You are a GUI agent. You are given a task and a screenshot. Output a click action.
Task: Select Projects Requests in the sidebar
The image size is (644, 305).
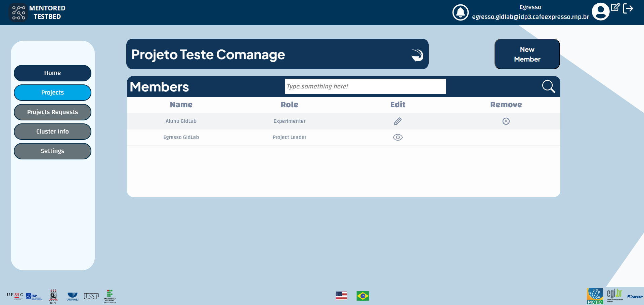(x=52, y=112)
